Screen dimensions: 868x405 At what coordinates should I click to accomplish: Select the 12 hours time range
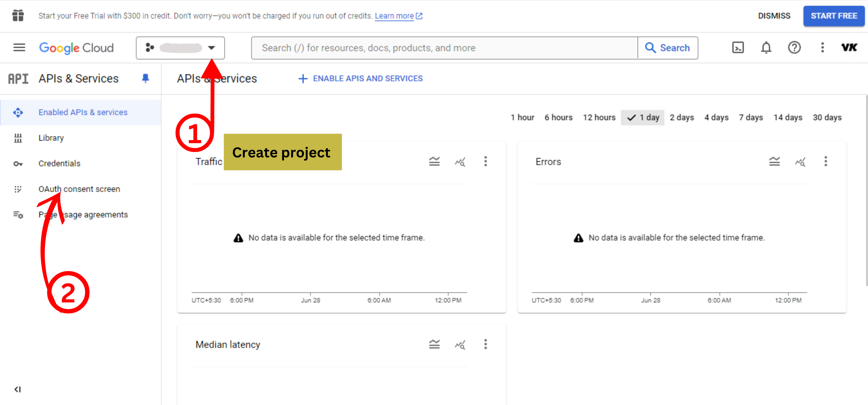click(599, 118)
